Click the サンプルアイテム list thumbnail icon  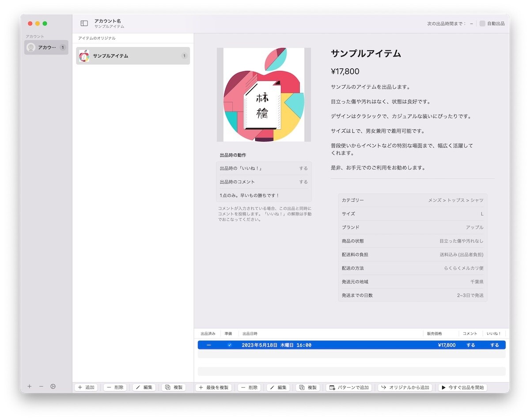(84, 56)
